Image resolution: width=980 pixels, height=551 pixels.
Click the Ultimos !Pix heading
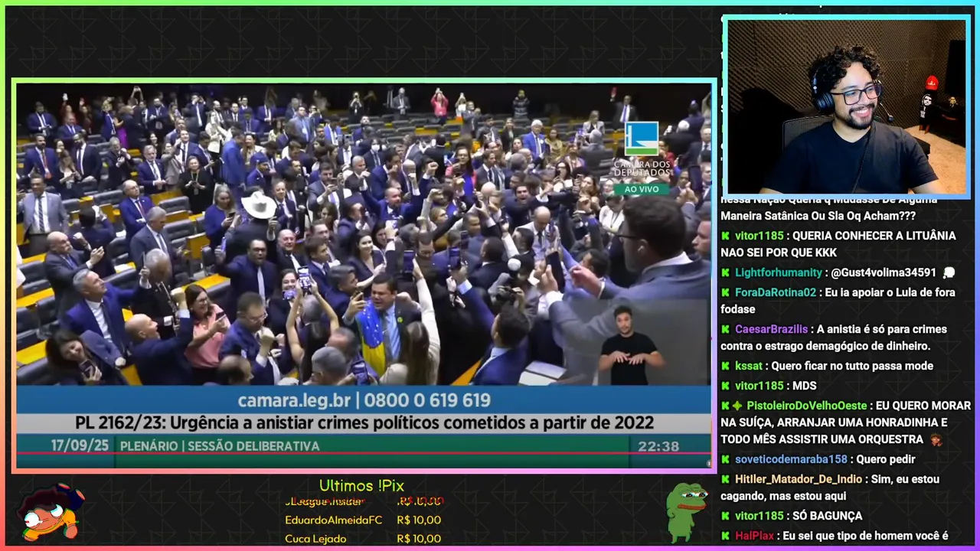pos(361,486)
